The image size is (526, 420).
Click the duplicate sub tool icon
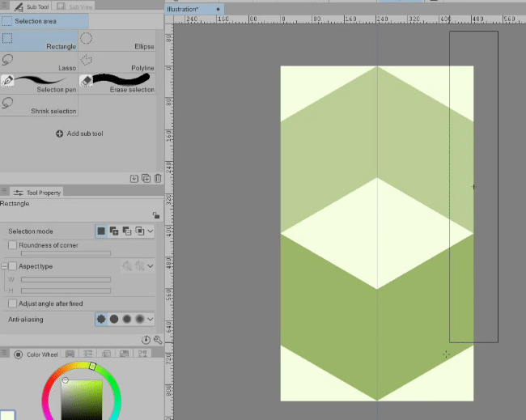[146, 178]
